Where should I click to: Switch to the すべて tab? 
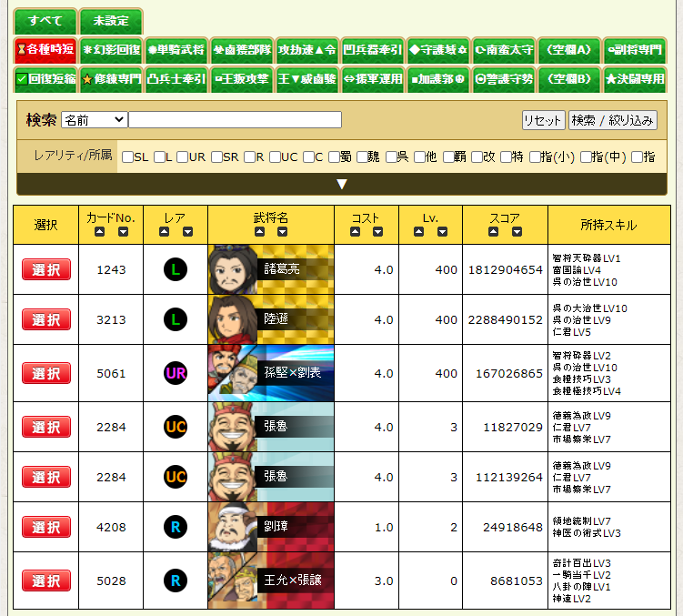(x=45, y=21)
